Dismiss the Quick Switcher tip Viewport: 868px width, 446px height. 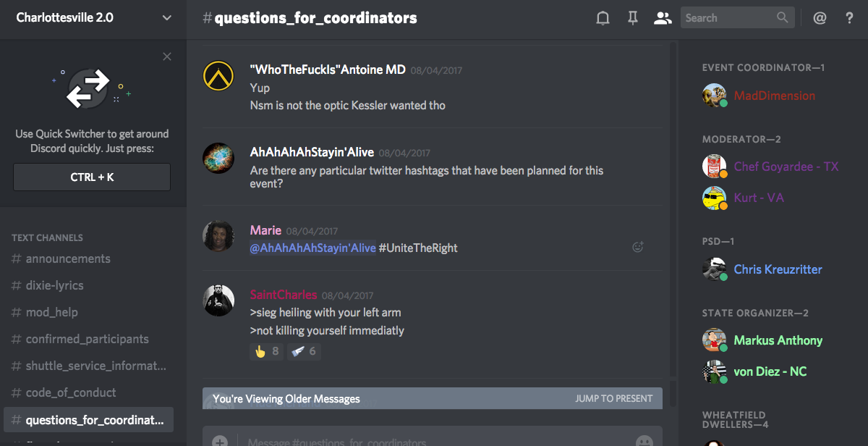pyautogui.click(x=167, y=56)
